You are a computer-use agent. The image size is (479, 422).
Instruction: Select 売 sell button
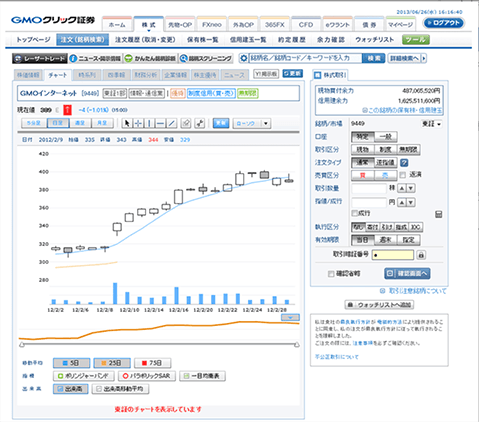385,175
